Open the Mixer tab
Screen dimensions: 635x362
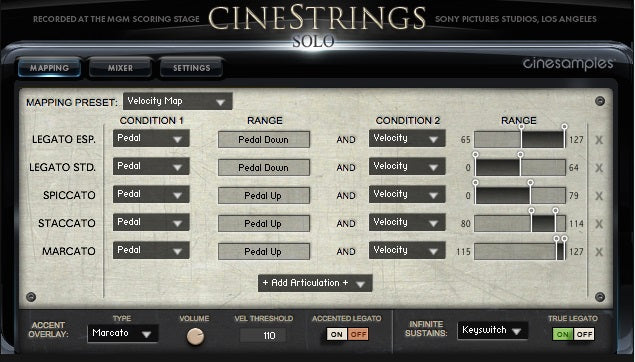[120, 68]
